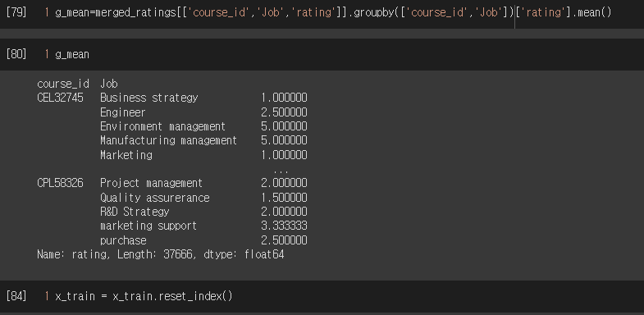Click the CPL58326 index label
Screen dimensions: 644x315
60,183
